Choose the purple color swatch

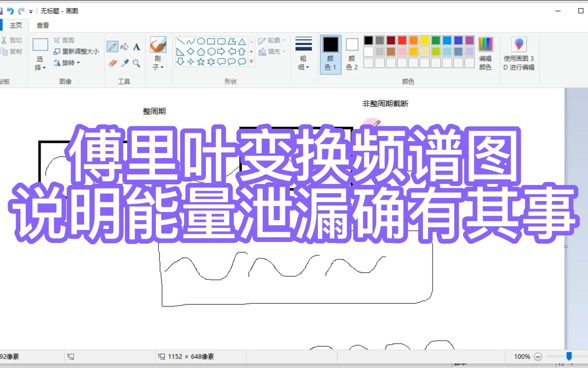click(x=470, y=40)
